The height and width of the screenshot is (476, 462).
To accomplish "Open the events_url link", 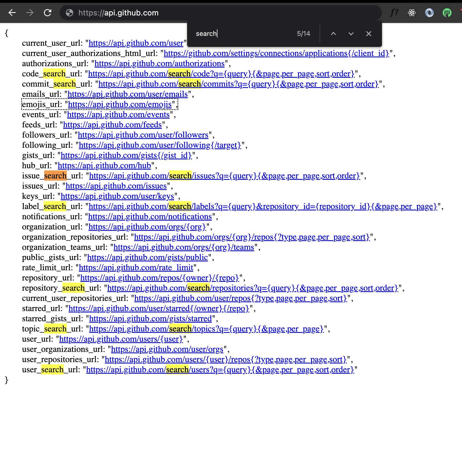I will pyautogui.click(x=118, y=115).
